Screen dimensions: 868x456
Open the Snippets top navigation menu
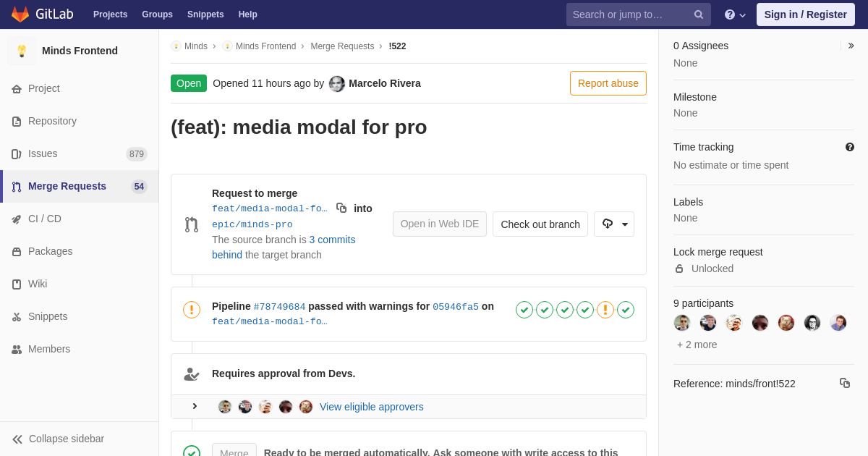(x=205, y=14)
